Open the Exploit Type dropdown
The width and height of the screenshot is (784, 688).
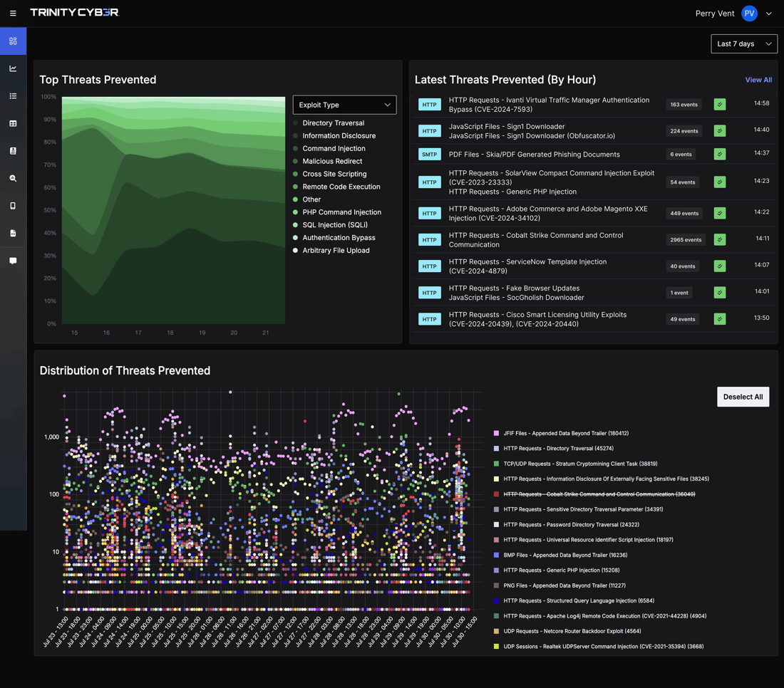[x=344, y=105]
